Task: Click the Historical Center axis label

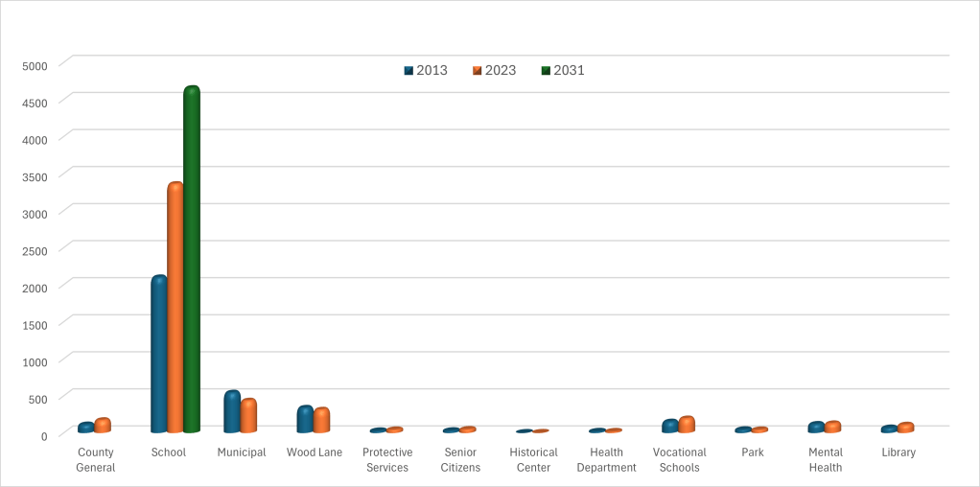Action: click(533, 460)
